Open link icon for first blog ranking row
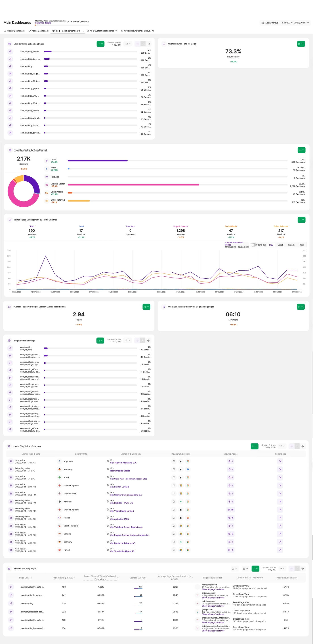 tap(10, 51)
